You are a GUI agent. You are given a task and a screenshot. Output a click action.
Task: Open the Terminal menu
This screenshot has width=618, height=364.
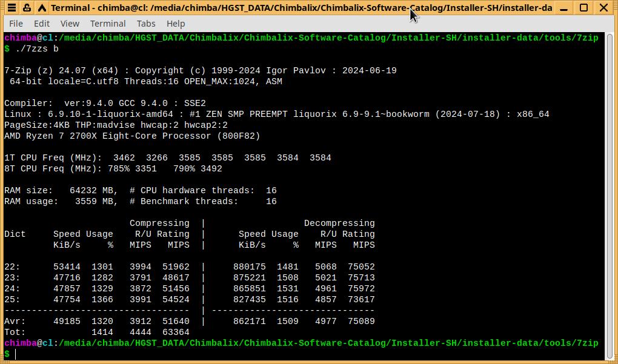(x=108, y=24)
